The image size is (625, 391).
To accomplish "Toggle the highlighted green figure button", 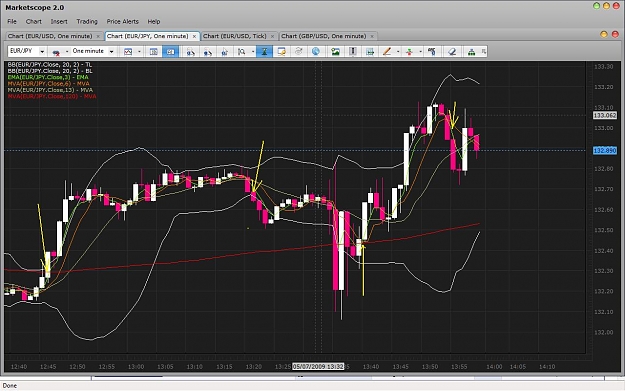I will pos(264,51).
